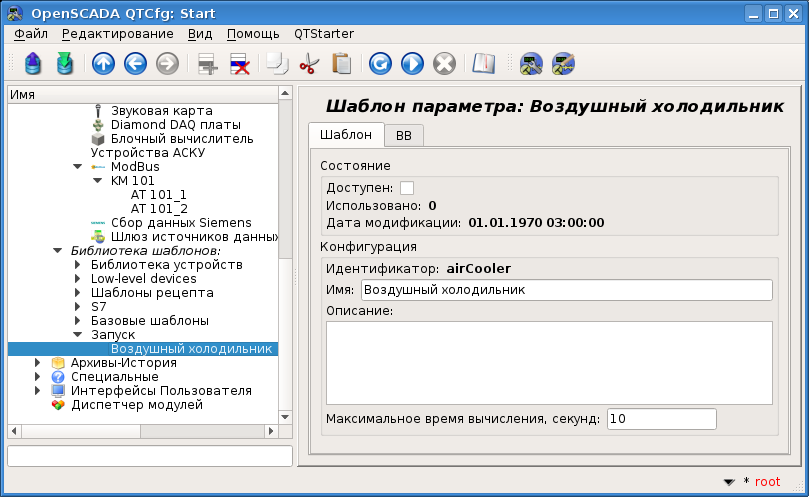Switch to the ВВ tab
Screen dimensions: 809x497
403,136
